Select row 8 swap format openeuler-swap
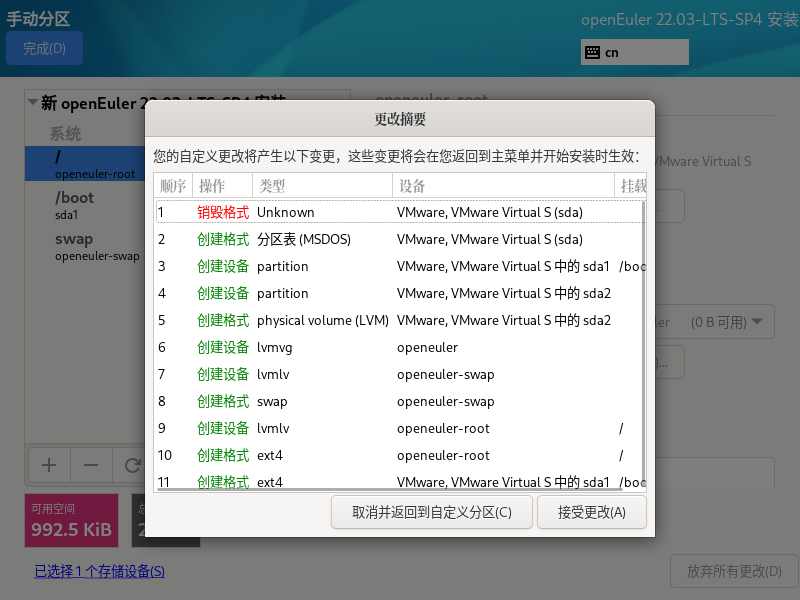This screenshot has width=800, height=600. tap(398, 402)
